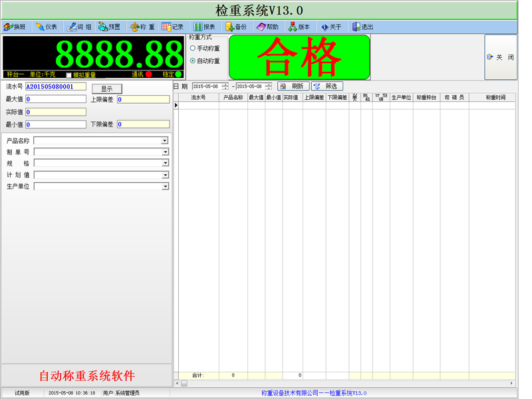The image size is (532, 399).
Task: Open the 仪表 instrument settings icon
Action: (x=47, y=27)
